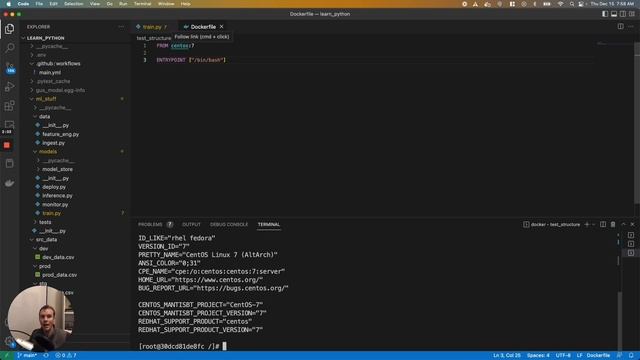Split the Dockerfile editor to the right
640x360 pixels.
[620, 27]
